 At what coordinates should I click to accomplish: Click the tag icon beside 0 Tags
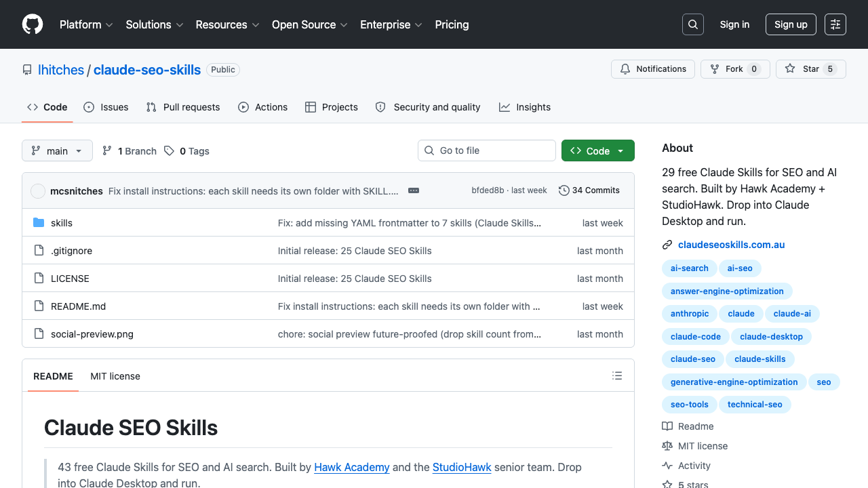(169, 150)
